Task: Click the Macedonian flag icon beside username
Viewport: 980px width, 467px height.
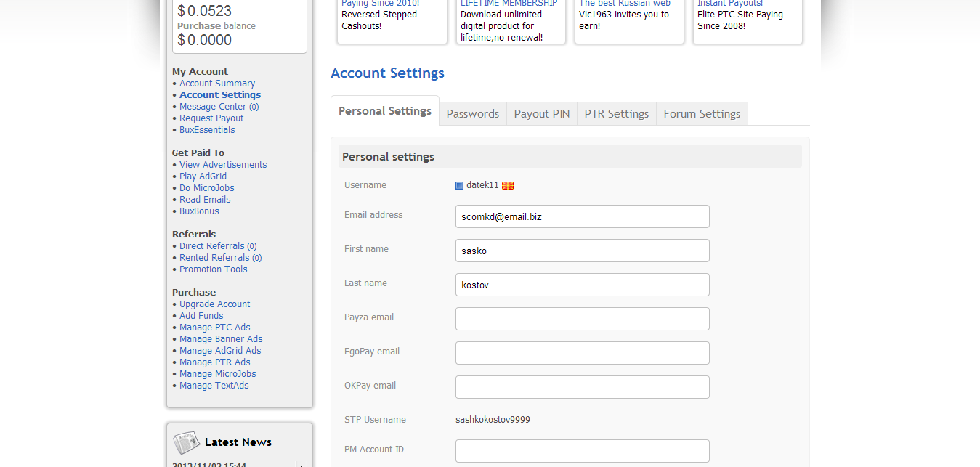Action: click(508, 185)
